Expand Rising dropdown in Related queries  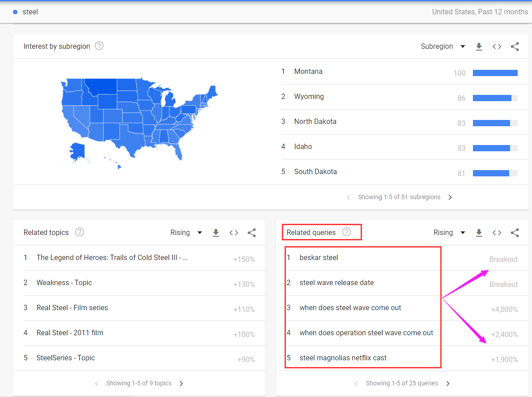pos(449,233)
